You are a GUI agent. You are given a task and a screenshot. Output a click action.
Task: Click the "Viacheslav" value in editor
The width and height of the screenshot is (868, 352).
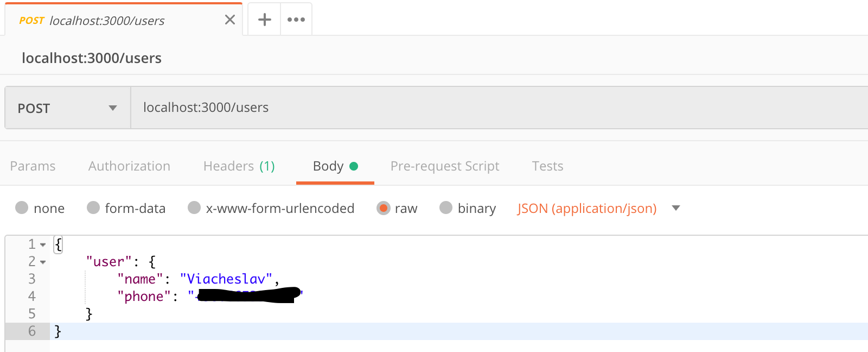click(226, 279)
